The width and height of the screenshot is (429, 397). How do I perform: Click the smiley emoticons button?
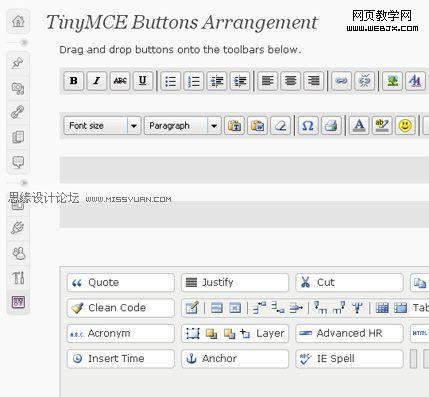click(x=405, y=126)
